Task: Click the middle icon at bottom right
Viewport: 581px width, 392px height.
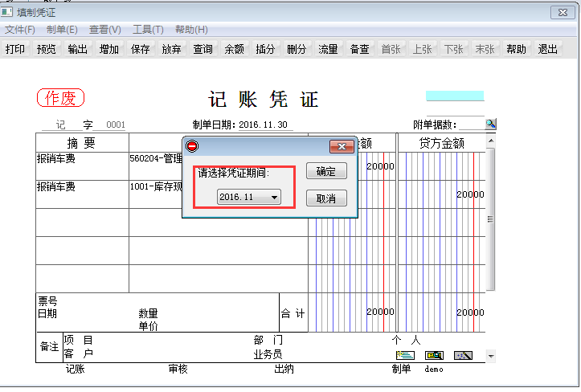Action: [x=434, y=355]
